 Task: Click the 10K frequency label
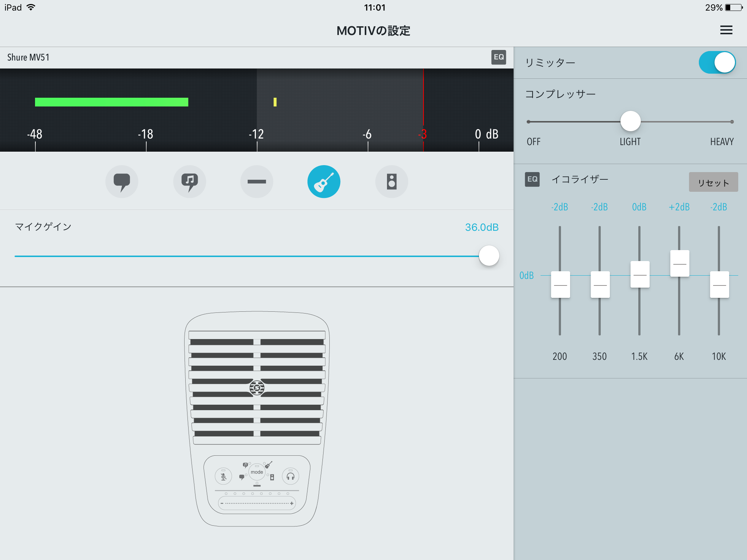[719, 356]
